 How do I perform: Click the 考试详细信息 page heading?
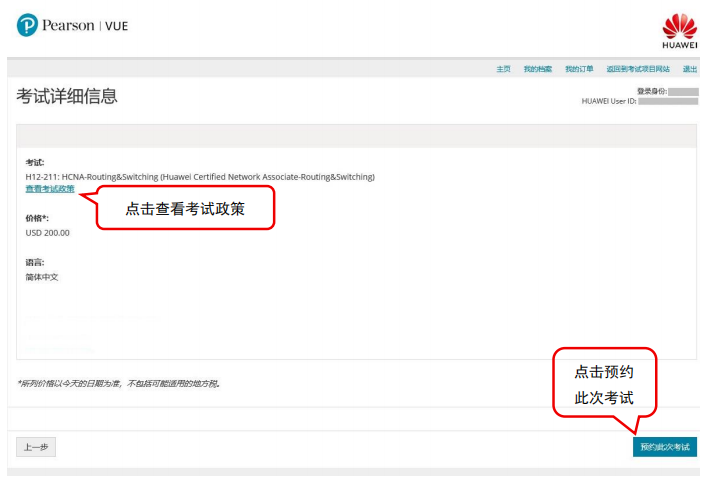click(67, 96)
